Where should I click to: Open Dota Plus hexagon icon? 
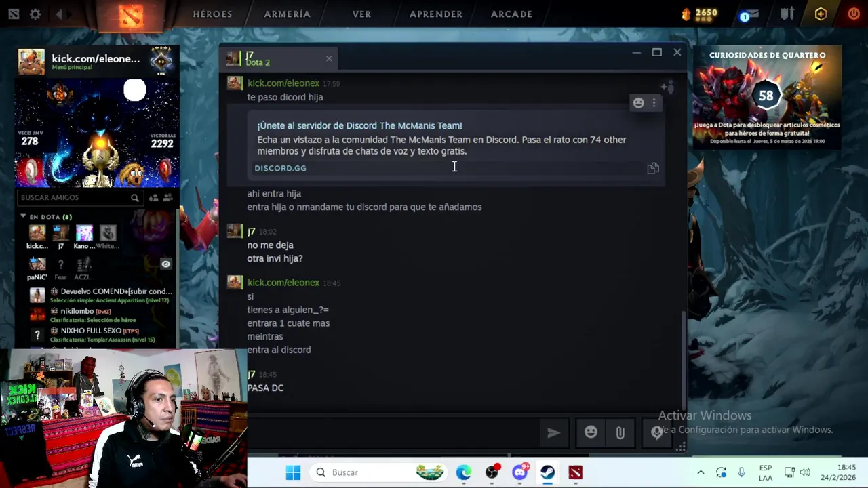pos(821,14)
